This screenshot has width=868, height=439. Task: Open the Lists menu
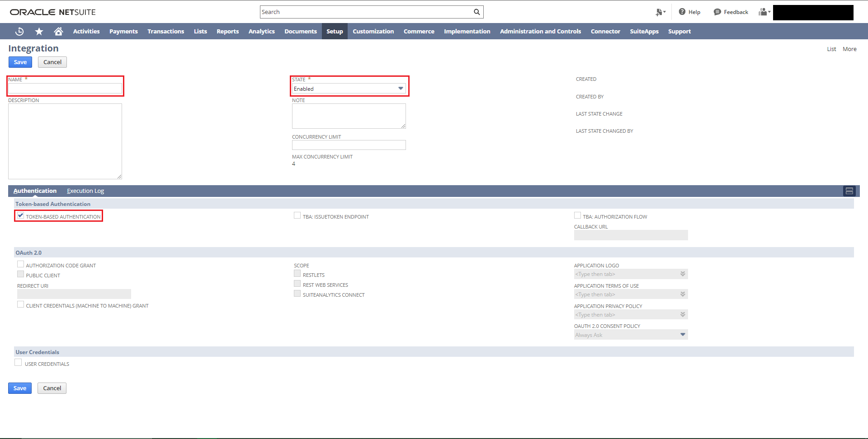(200, 31)
